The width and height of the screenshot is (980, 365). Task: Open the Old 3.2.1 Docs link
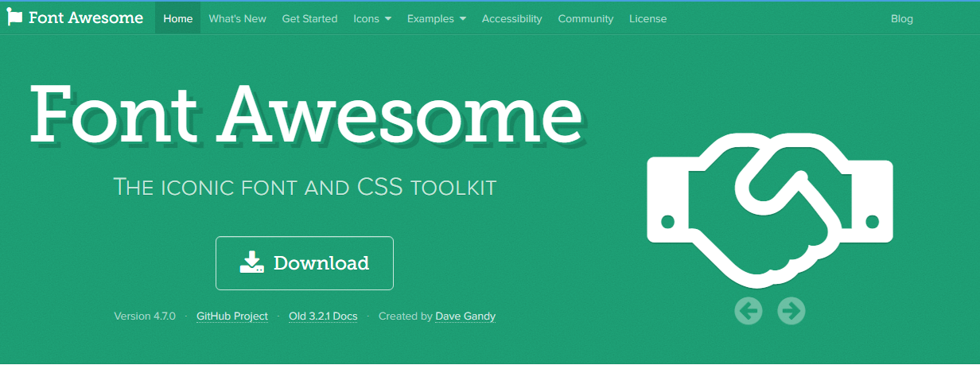click(x=323, y=316)
